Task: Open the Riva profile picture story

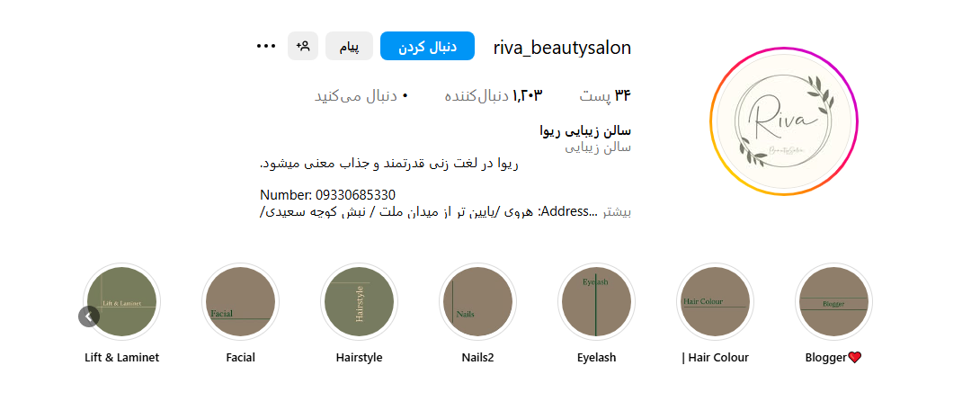Action: coord(784,122)
